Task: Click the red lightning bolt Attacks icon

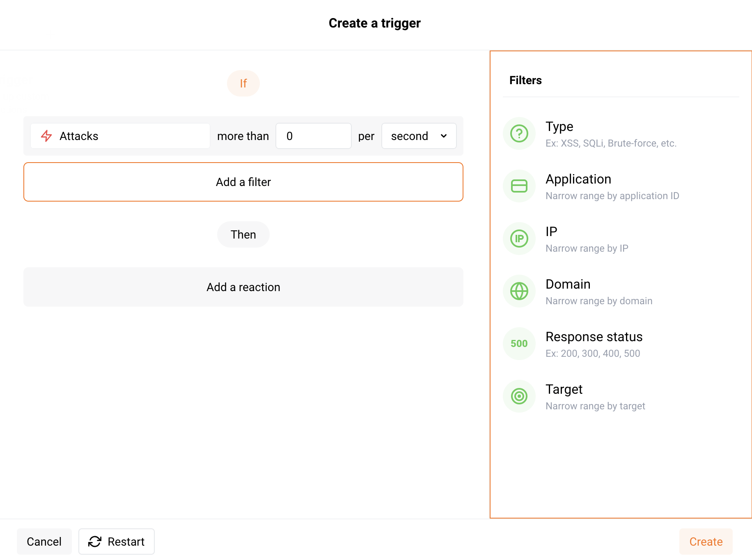Action: pyautogui.click(x=46, y=136)
